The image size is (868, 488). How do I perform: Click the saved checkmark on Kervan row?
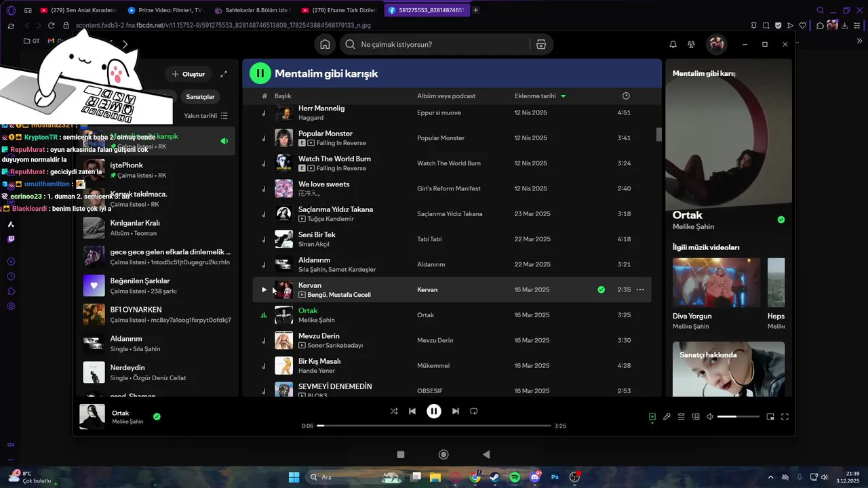point(601,289)
